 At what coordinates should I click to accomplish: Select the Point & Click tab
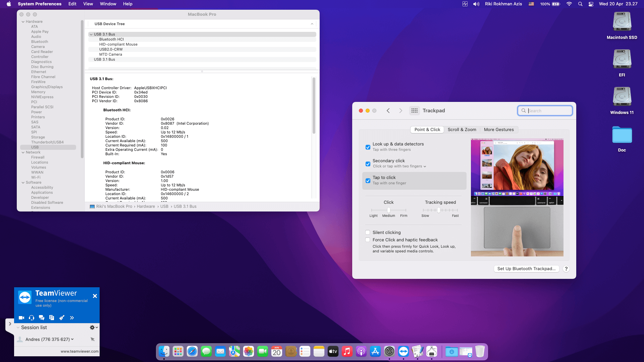(x=427, y=130)
